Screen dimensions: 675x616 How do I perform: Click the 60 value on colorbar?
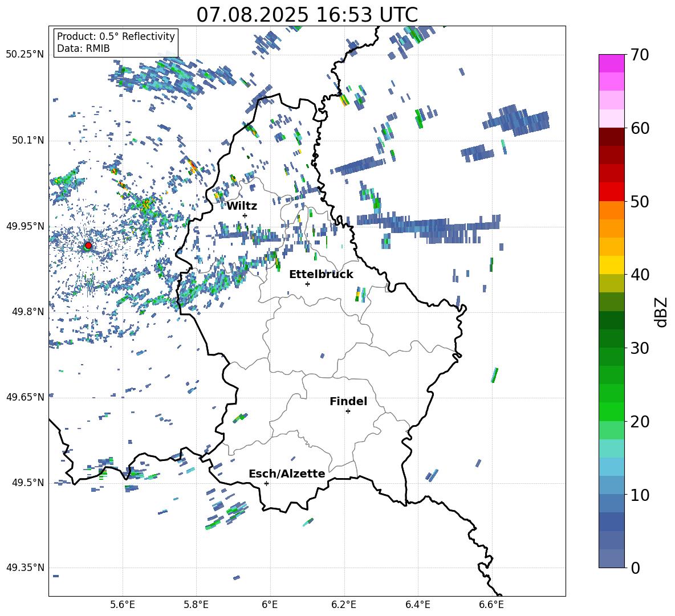click(640, 128)
